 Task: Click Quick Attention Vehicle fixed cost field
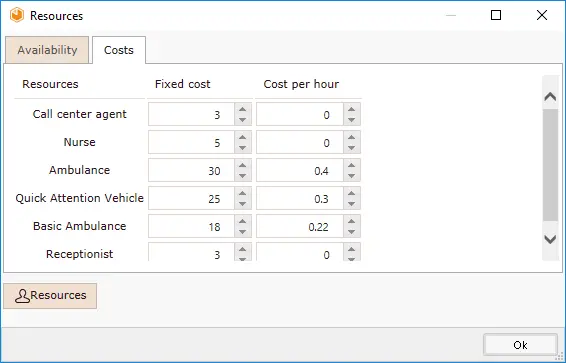[x=191, y=198]
